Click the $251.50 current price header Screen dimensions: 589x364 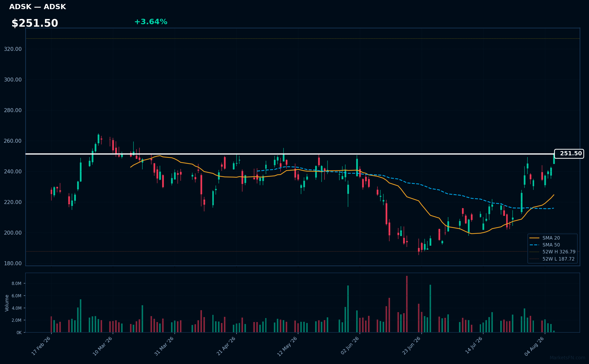(x=35, y=23)
